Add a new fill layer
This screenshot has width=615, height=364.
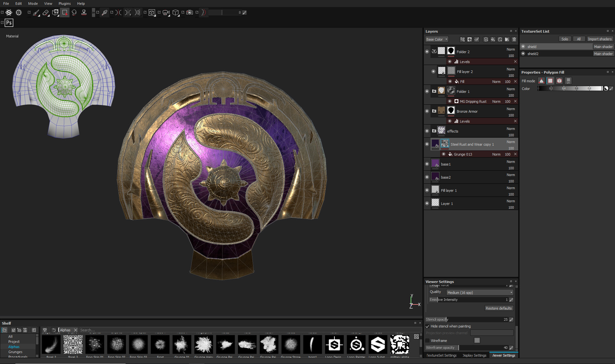click(x=493, y=39)
